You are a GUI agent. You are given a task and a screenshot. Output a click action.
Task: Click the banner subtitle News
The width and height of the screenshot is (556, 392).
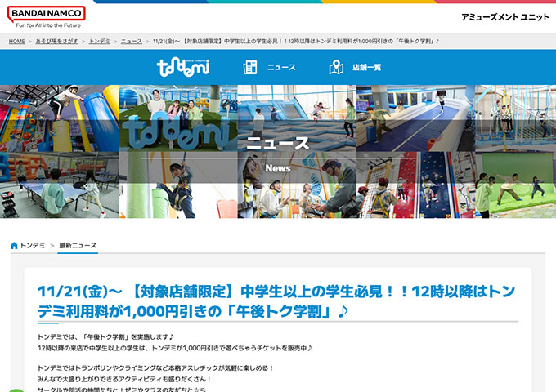point(278,168)
